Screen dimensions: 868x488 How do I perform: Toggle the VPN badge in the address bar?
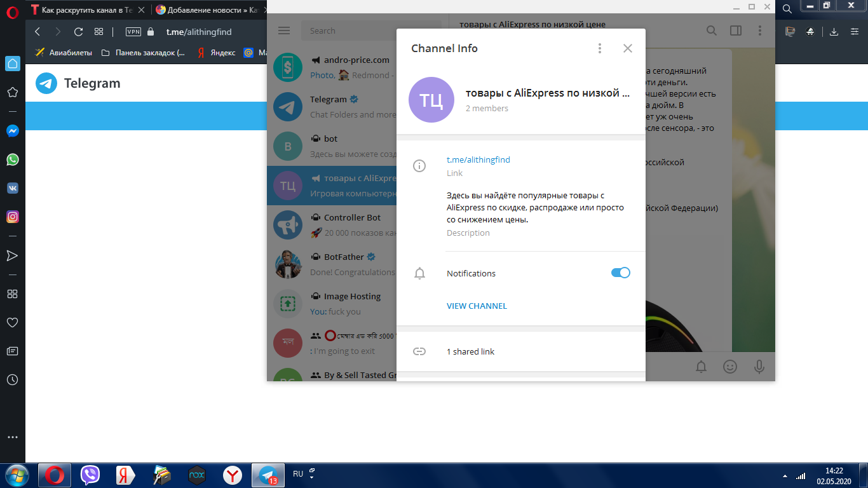tap(133, 31)
